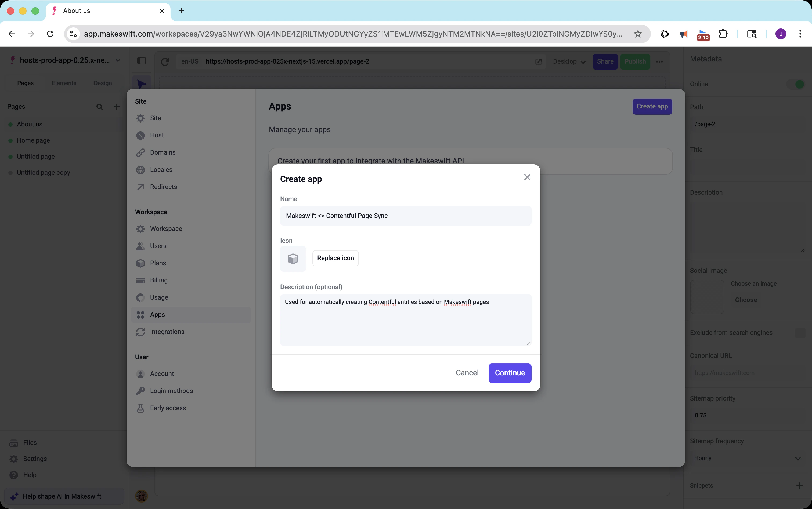Switch to the Design tab

click(x=103, y=83)
